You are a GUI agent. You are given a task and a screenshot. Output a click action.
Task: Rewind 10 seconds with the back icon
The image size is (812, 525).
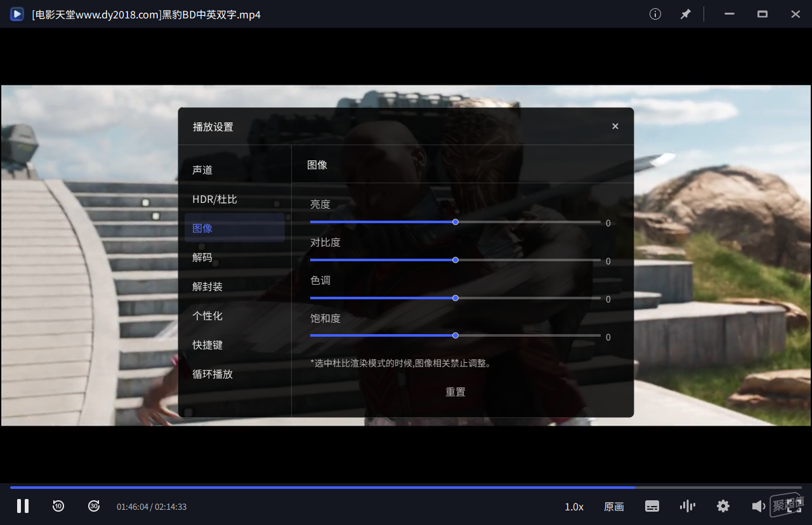click(58, 506)
